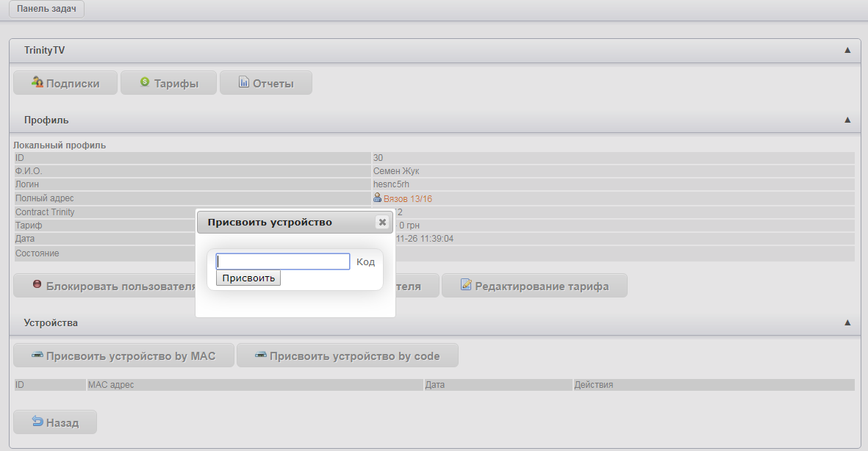Click the device icon for by code
868x451 pixels.
pyautogui.click(x=260, y=356)
